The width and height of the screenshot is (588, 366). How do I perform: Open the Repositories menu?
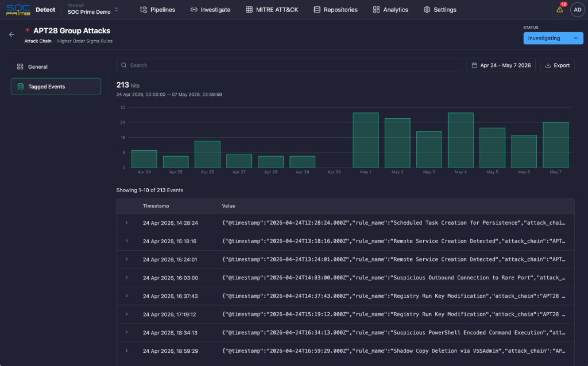click(x=335, y=10)
